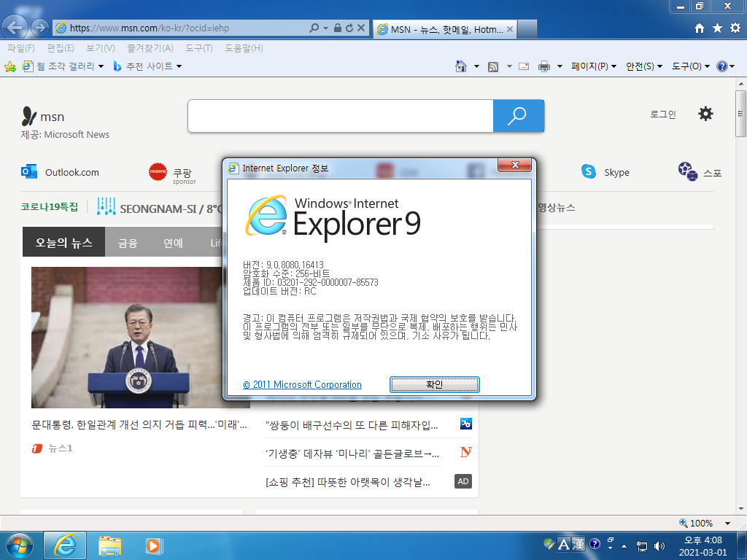Open new empty browser tab button

pyautogui.click(x=527, y=29)
